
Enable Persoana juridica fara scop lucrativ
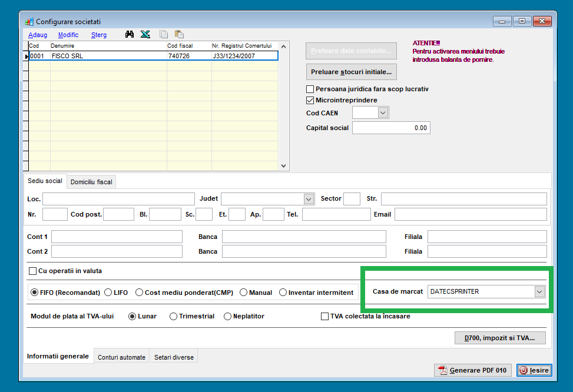click(310, 89)
